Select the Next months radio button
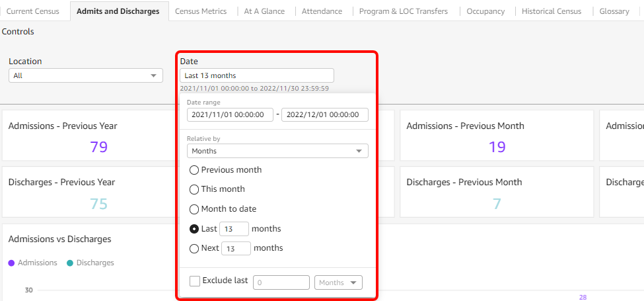Screen dimensions: 644x301 [x=194, y=249]
